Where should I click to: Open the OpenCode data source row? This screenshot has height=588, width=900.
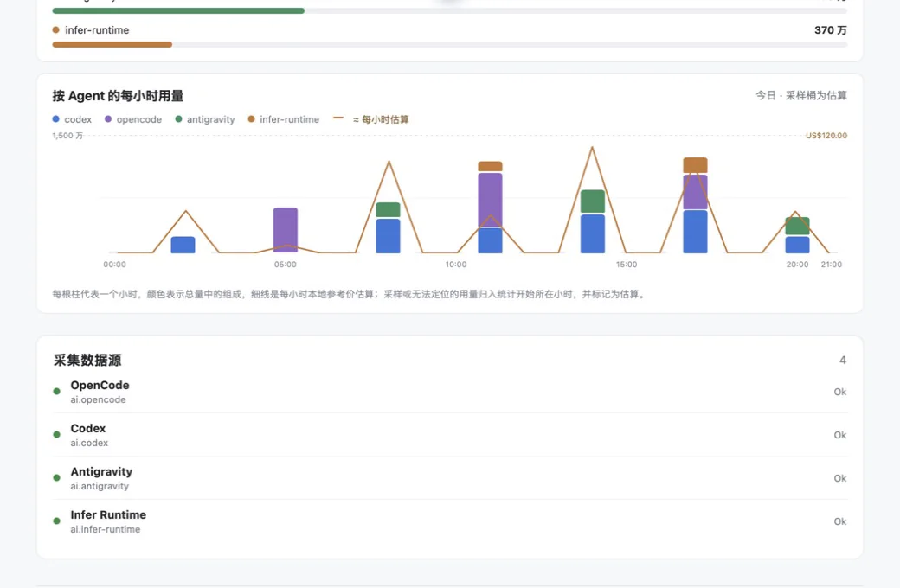[x=450, y=392]
